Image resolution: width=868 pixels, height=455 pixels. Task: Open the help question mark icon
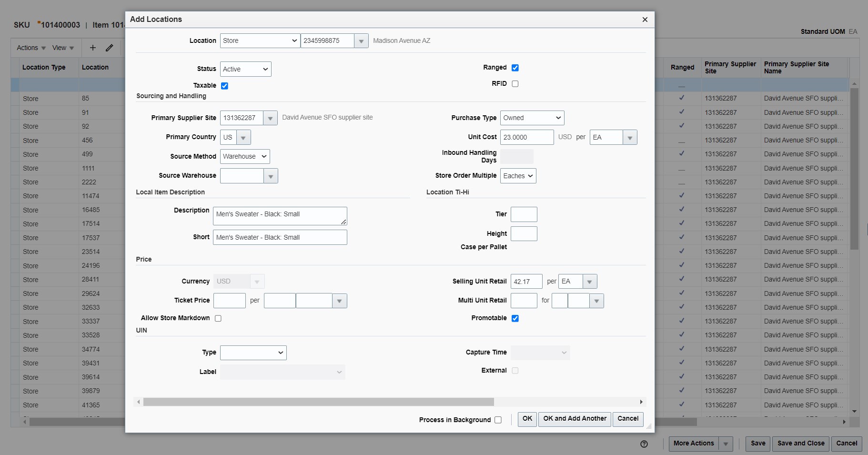644,444
